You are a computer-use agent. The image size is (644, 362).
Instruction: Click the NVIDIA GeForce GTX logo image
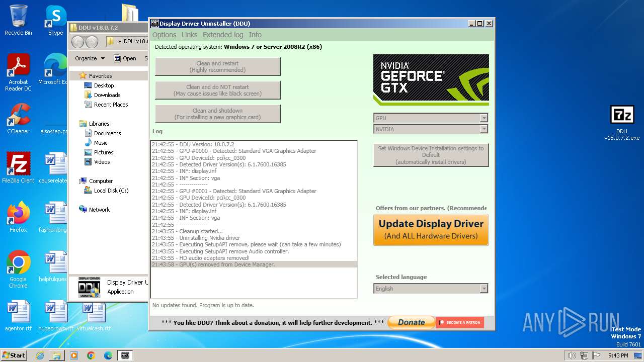coord(431,80)
